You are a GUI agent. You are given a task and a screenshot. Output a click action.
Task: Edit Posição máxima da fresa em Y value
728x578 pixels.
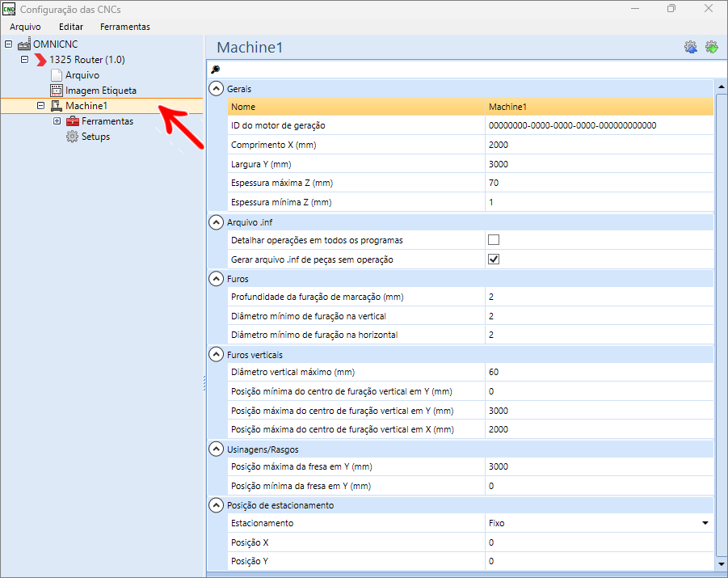[599, 466]
